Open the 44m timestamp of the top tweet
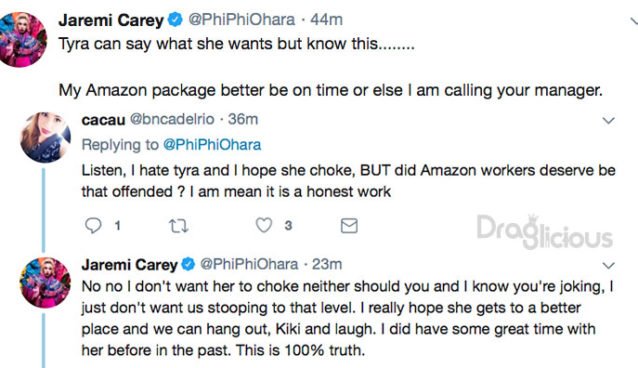Image resolution: width=638 pixels, height=368 pixels. click(x=326, y=19)
